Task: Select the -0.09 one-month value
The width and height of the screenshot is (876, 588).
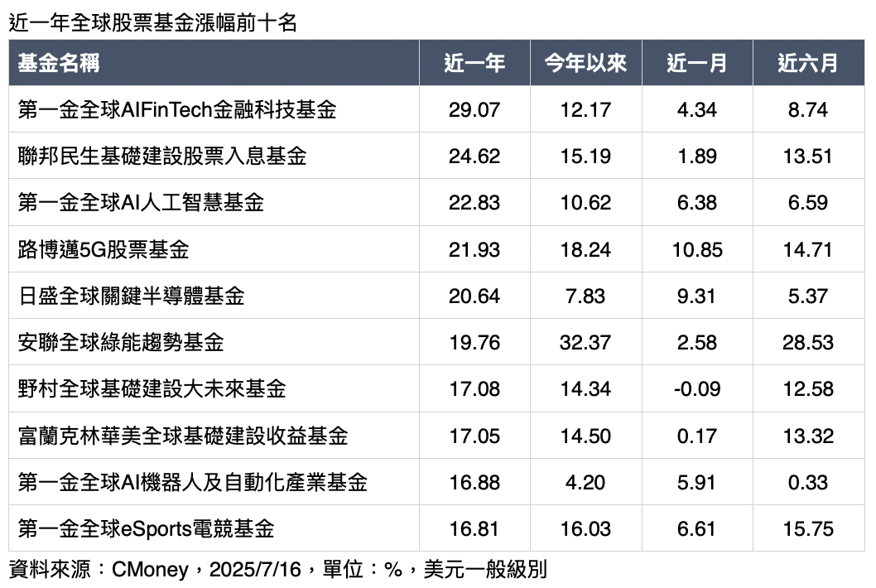Action: (696, 388)
